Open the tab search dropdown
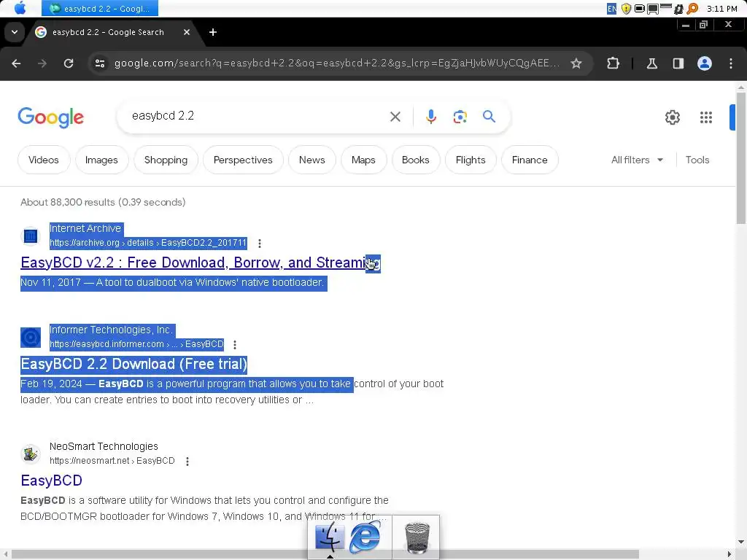This screenshot has height=560, width=747. [x=15, y=32]
